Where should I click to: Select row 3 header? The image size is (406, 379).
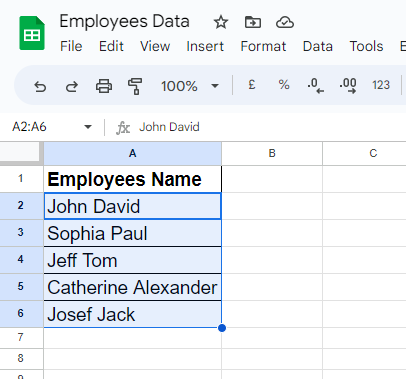[x=21, y=233]
